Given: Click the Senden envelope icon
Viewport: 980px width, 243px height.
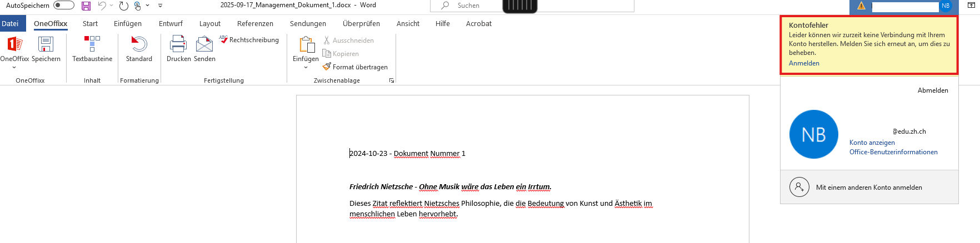Looking at the screenshot, I should coord(204,44).
